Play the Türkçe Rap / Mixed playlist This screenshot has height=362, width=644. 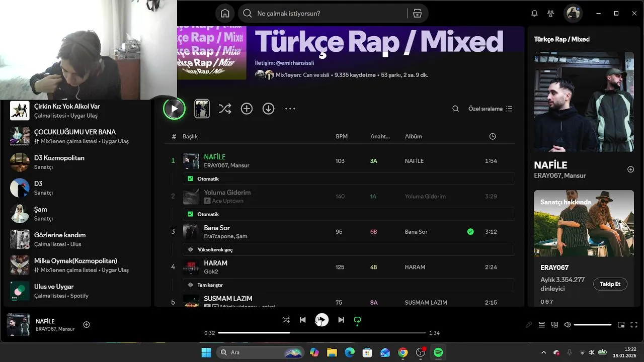point(174,109)
